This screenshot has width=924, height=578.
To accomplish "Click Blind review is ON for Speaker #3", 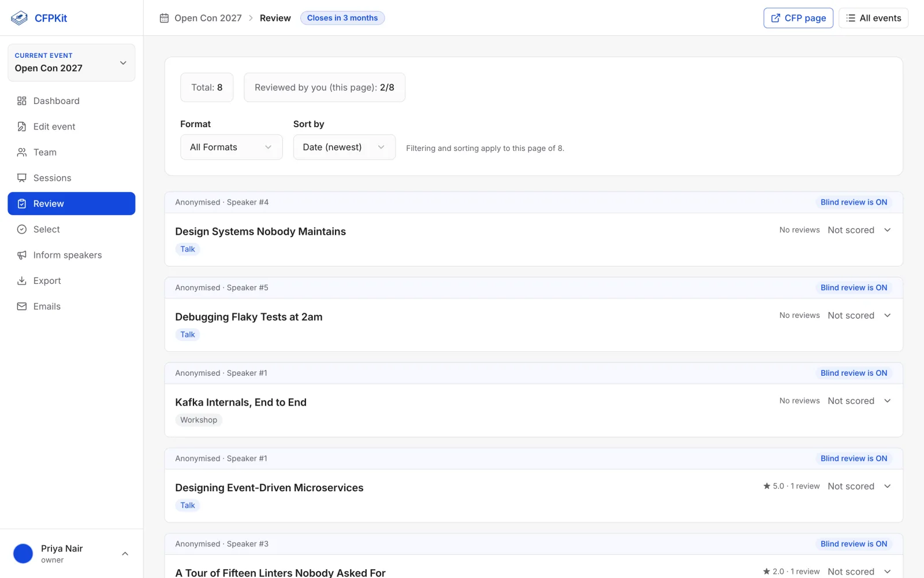I will pos(854,544).
